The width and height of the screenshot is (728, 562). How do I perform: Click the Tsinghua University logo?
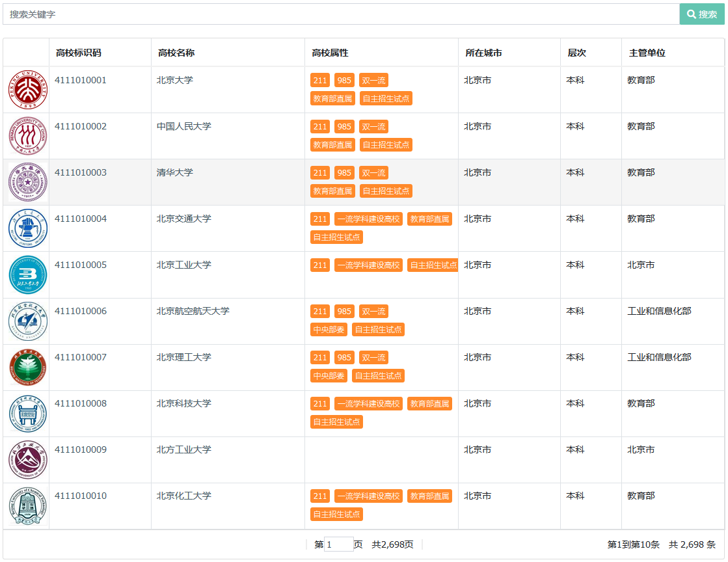click(28, 182)
